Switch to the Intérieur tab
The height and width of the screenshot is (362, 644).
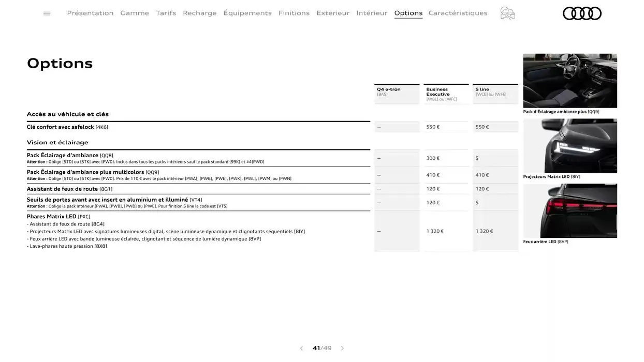pyautogui.click(x=372, y=12)
